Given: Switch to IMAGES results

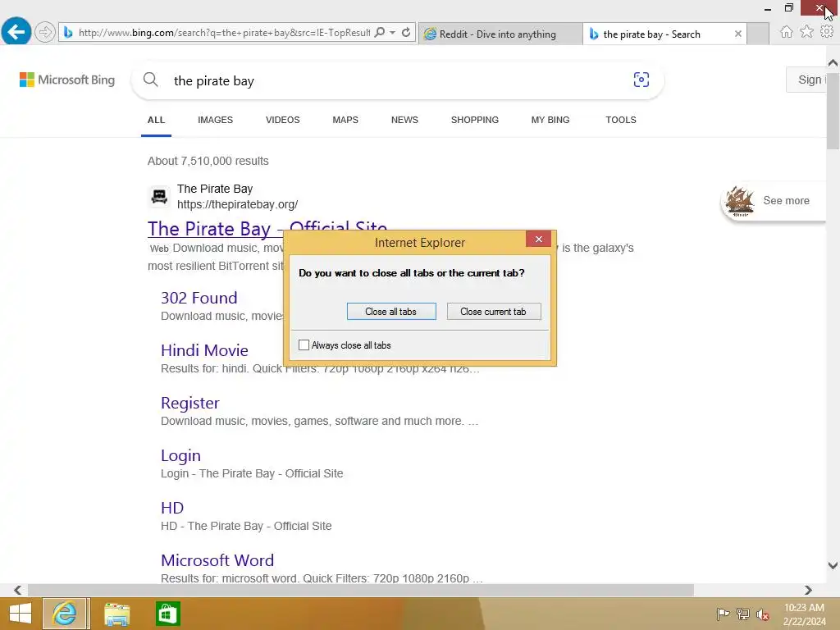Looking at the screenshot, I should coord(216,120).
